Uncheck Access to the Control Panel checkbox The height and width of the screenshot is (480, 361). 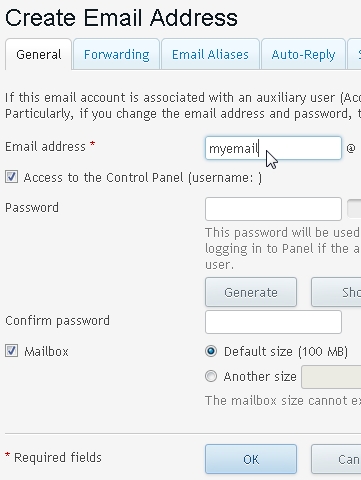tap(11, 177)
